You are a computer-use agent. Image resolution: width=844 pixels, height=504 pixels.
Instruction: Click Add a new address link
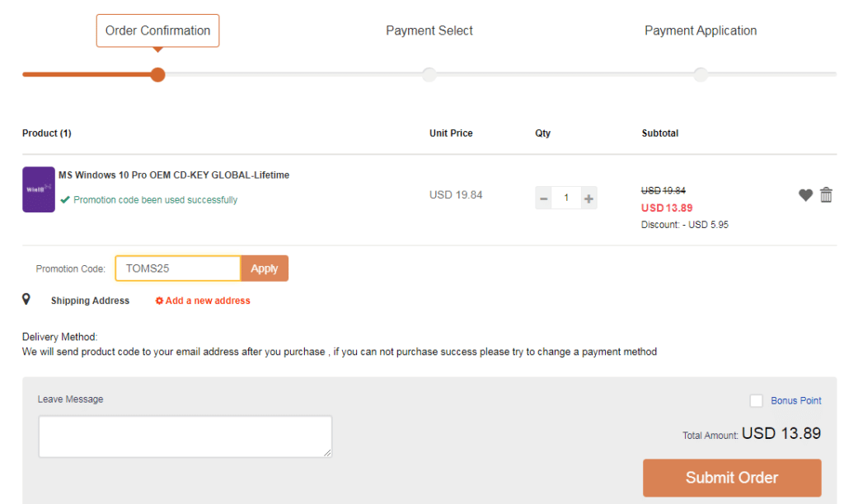coord(203,301)
